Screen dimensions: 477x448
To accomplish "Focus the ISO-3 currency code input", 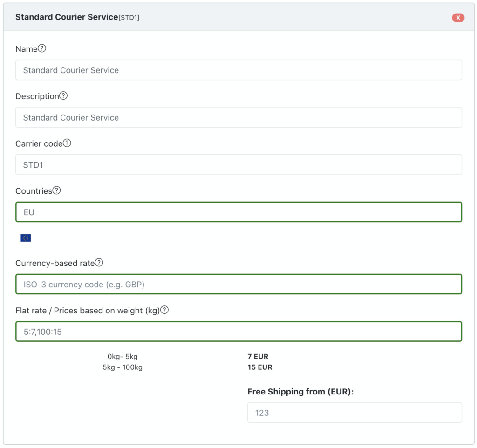I will tap(238, 284).
